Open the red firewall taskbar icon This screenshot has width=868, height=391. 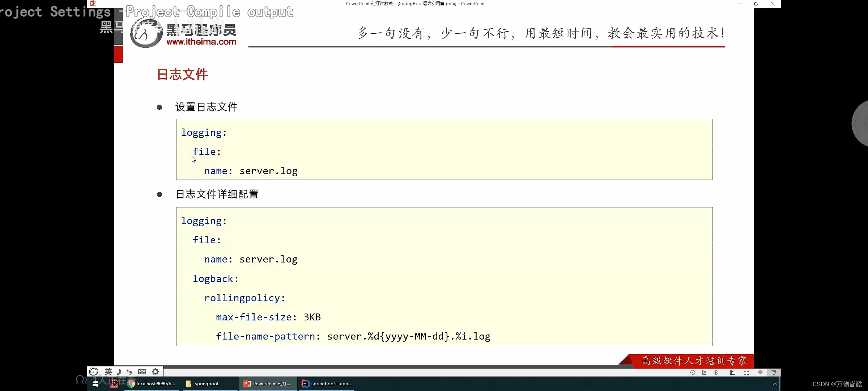(114, 384)
